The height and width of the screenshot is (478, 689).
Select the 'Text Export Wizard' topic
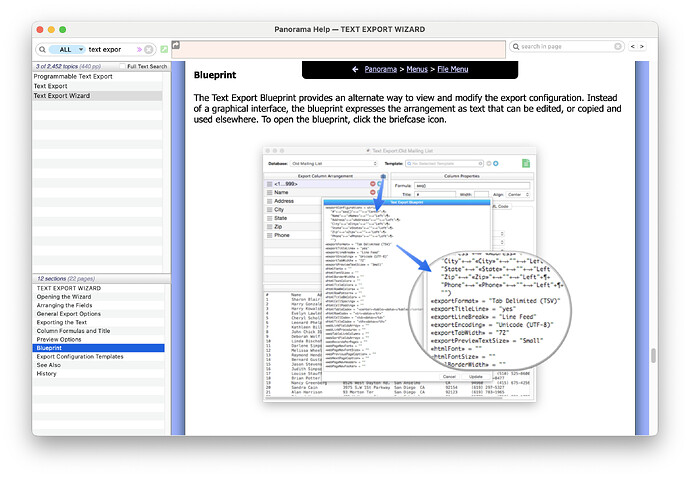click(98, 96)
